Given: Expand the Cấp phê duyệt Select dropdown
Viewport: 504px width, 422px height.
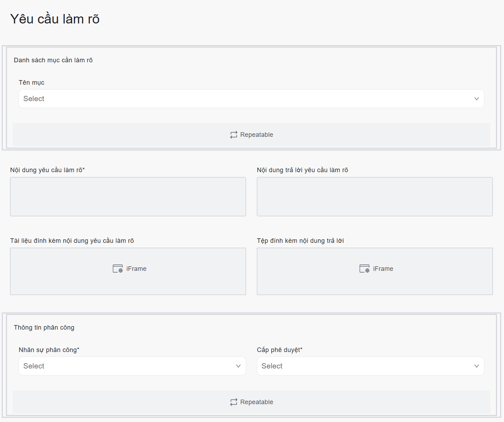Looking at the screenshot, I should 364,366.
